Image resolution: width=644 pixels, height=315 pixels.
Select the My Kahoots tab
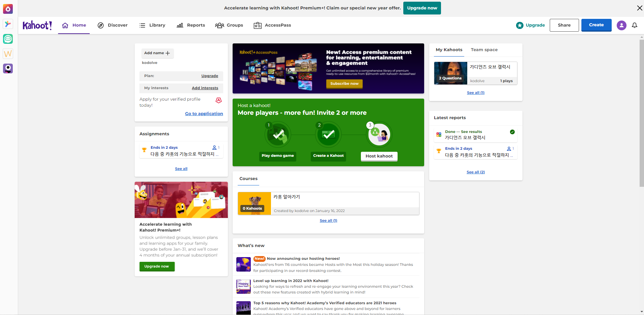449,50
